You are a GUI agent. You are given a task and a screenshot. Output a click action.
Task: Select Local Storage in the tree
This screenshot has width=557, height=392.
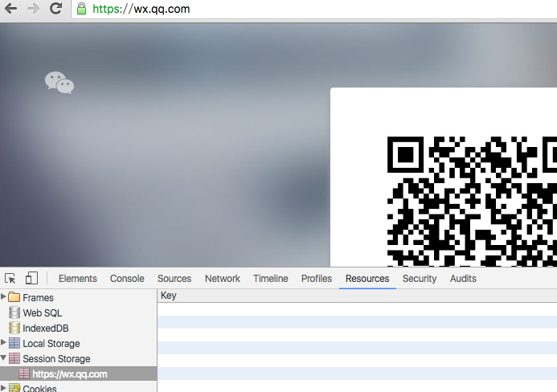[51, 343]
